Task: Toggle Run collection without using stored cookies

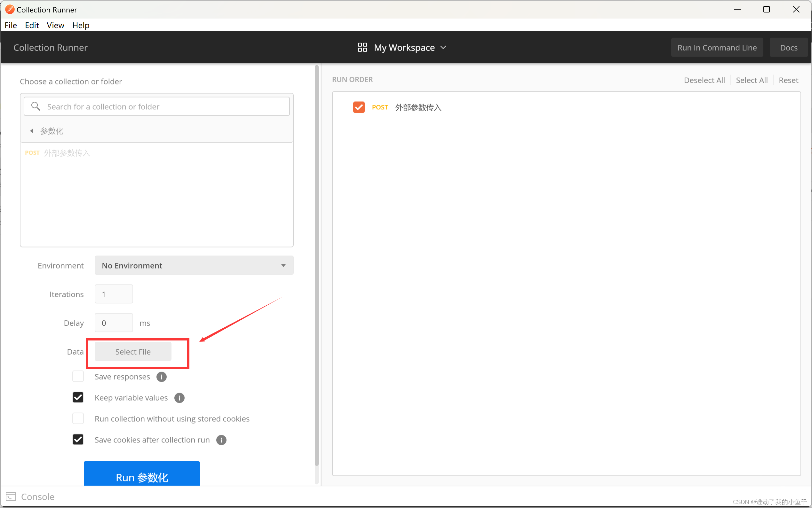Action: 78,418
